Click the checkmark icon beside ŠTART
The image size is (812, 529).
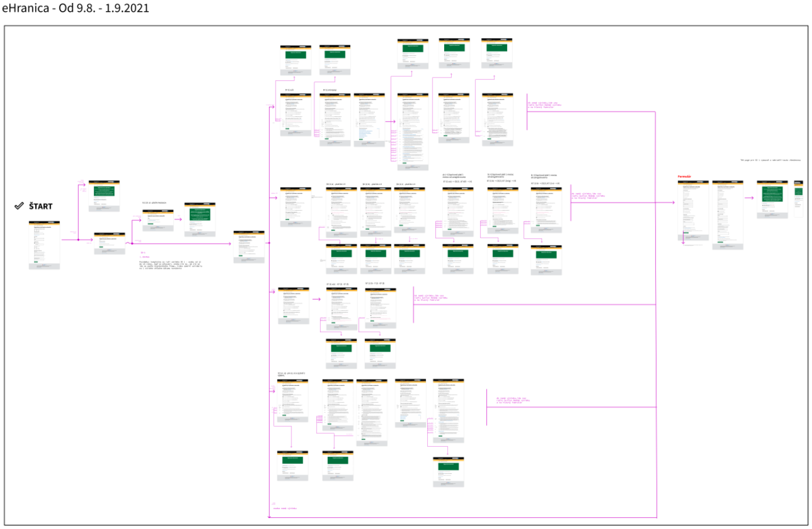19,206
